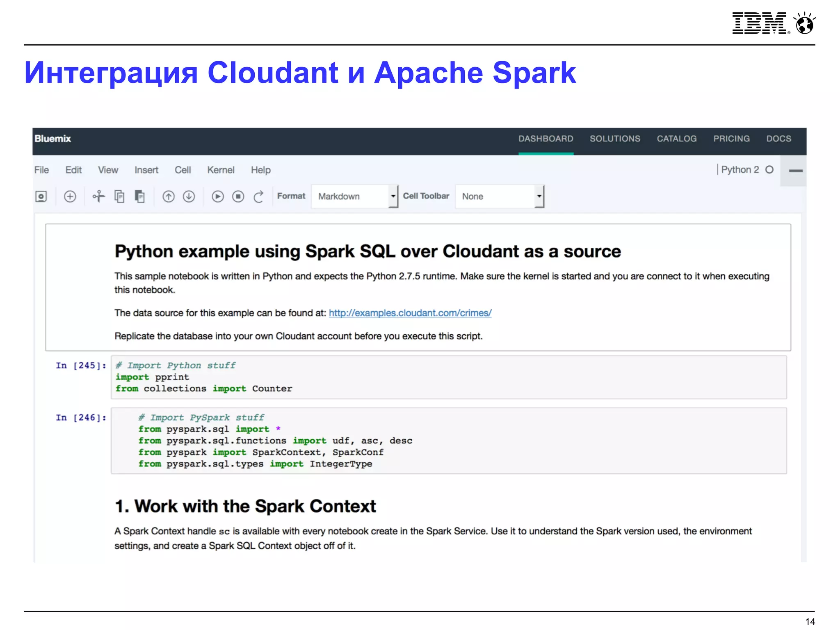Open the examples.cloudant.com/crimes link
This screenshot has height=630, width=840.
(410, 313)
